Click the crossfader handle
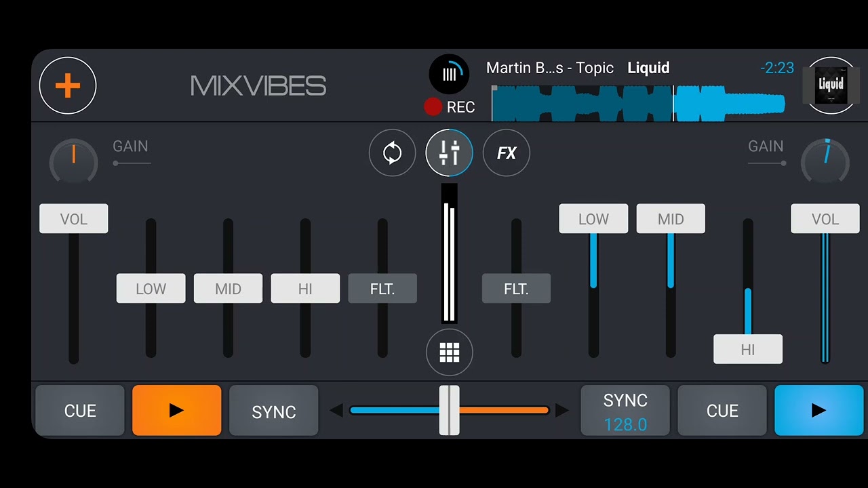The width and height of the screenshot is (868, 488). [449, 410]
